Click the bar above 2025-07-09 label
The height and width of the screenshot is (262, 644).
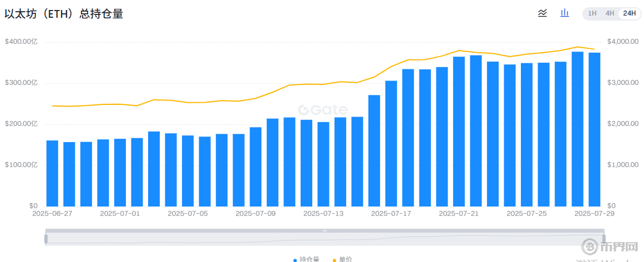click(256, 167)
